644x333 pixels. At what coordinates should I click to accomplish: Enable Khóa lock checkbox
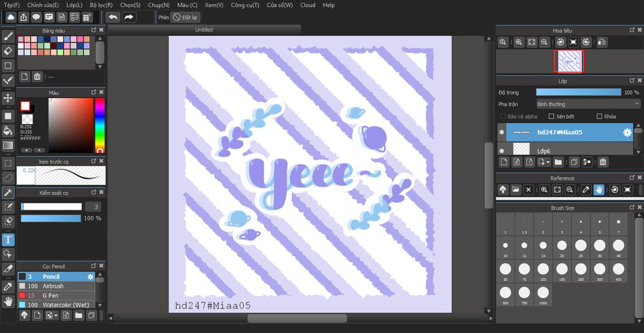pos(599,116)
